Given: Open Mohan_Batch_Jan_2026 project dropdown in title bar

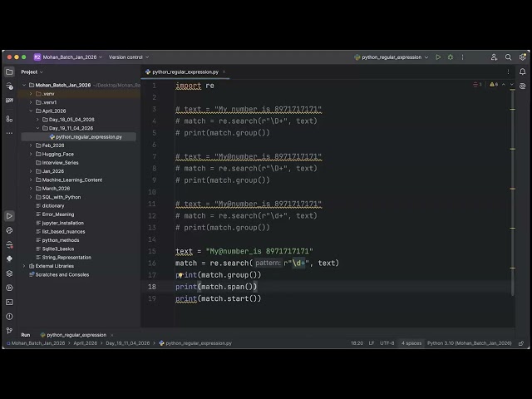Looking at the screenshot, I should coord(68,57).
